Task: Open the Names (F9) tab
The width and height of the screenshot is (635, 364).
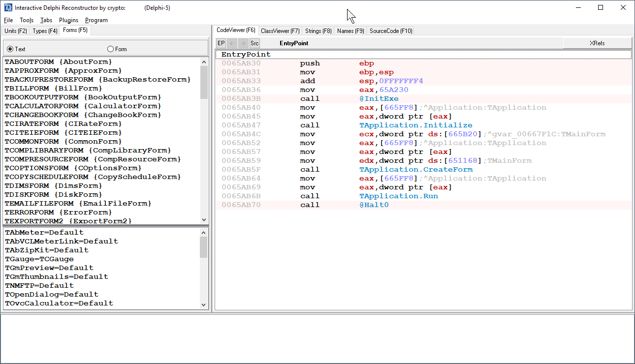Action: tap(350, 30)
